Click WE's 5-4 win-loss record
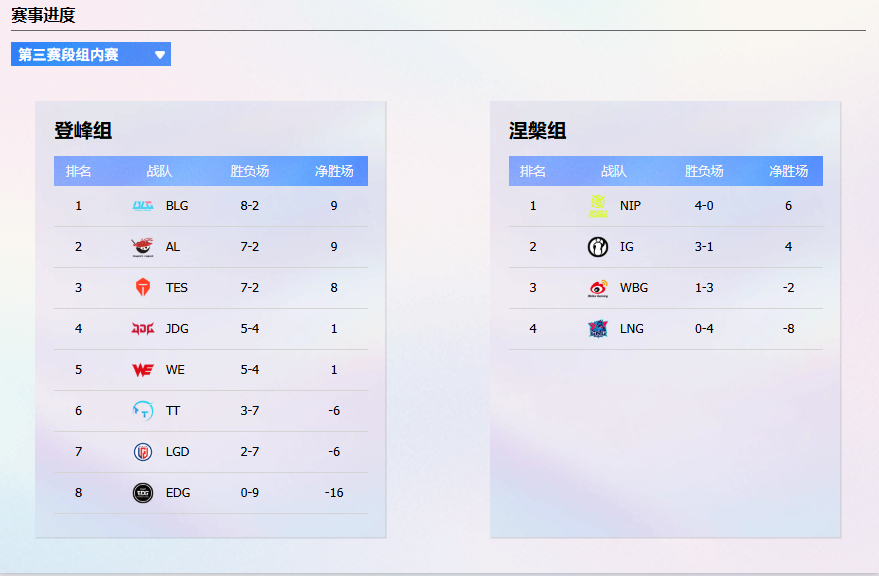879x576 pixels. 250,370
